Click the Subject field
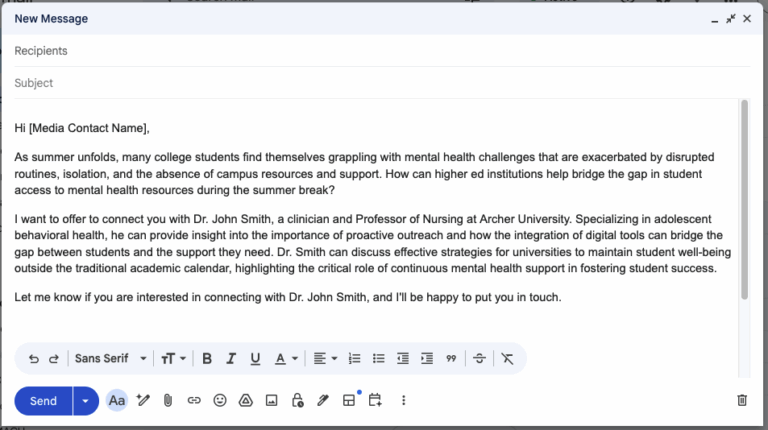 [x=382, y=83]
